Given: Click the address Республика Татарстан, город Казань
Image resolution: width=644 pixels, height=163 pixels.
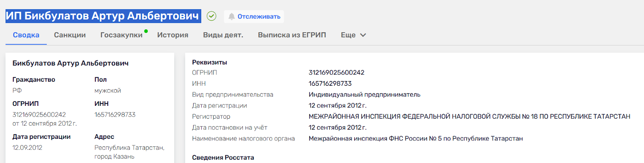Looking at the screenshot, I should pos(129,152).
